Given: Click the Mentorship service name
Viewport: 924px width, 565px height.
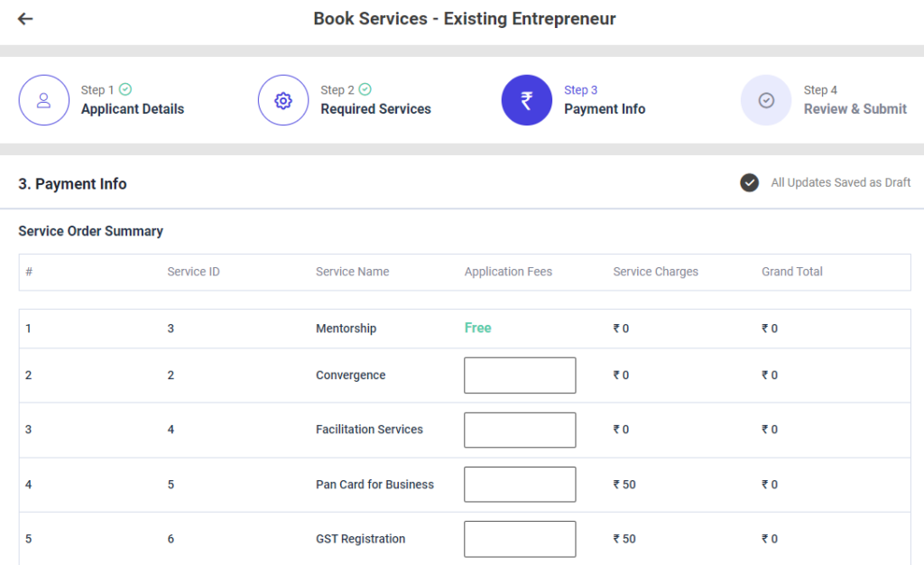Looking at the screenshot, I should [346, 329].
